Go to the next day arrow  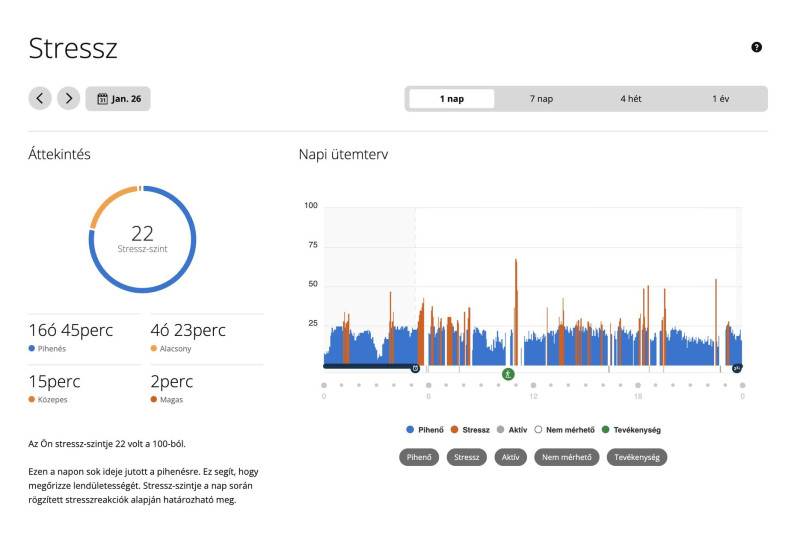68,98
